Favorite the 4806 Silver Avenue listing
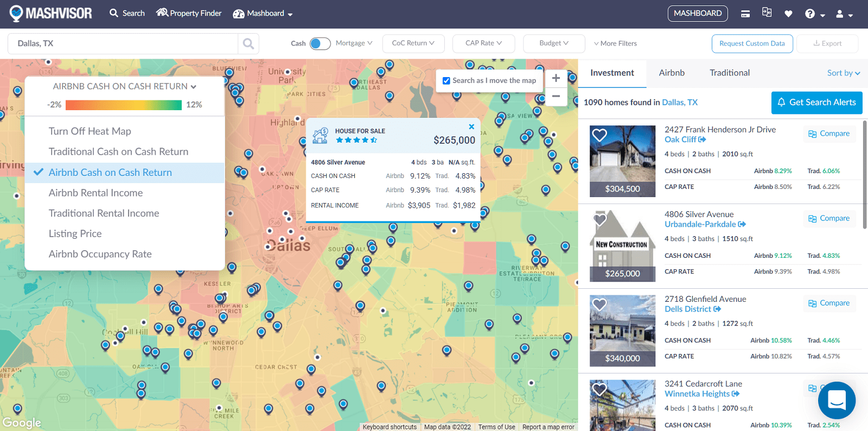This screenshot has width=868, height=431. click(599, 219)
